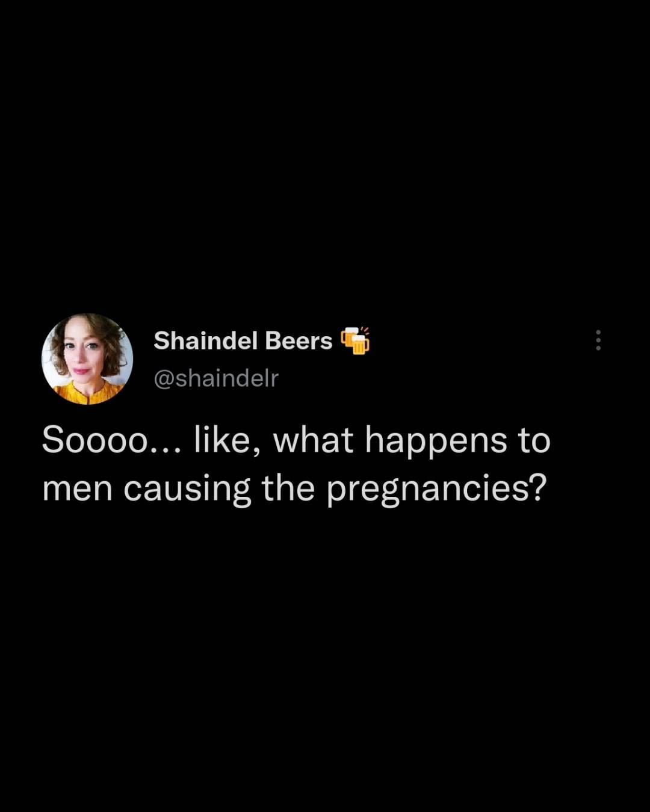Click the '@' symbol in the handle
This screenshot has height=812, width=650.
(x=164, y=379)
